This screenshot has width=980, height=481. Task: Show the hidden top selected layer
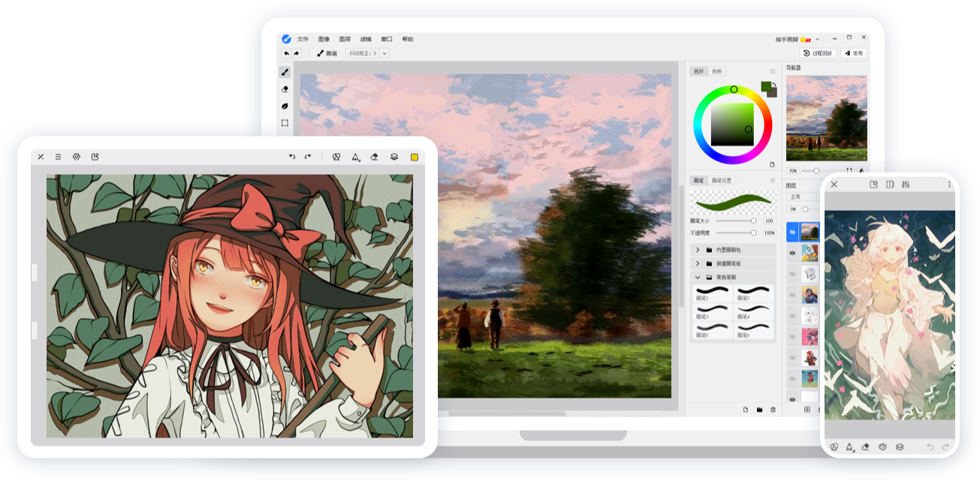coord(792,233)
